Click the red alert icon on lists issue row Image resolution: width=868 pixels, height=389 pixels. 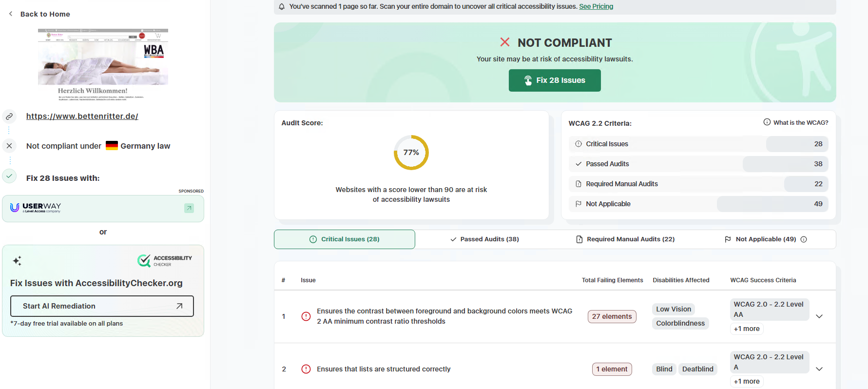pyautogui.click(x=306, y=369)
